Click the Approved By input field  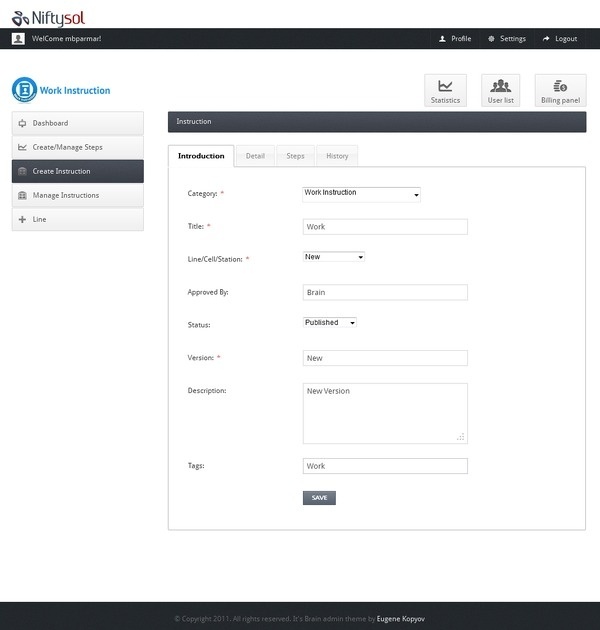tap(385, 292)
